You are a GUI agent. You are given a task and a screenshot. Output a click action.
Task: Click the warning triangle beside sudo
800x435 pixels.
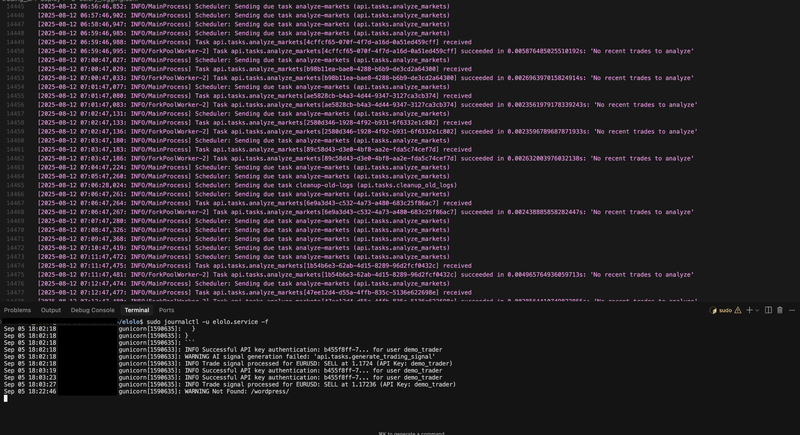(738, 310)
